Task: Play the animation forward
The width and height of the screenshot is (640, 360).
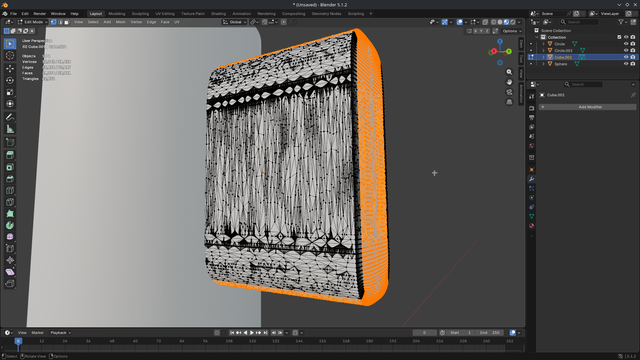Action: (251, 333)
